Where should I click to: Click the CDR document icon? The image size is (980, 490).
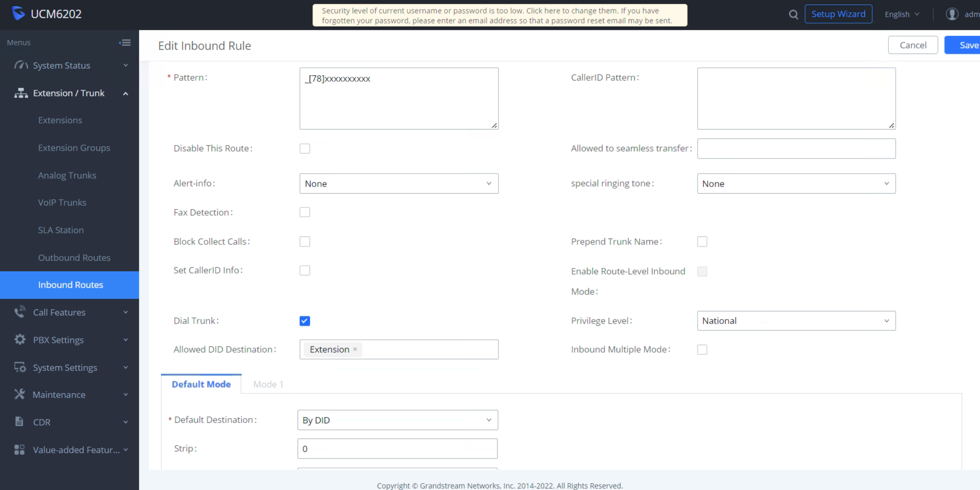pyautogui.click(x=19, y=421)
